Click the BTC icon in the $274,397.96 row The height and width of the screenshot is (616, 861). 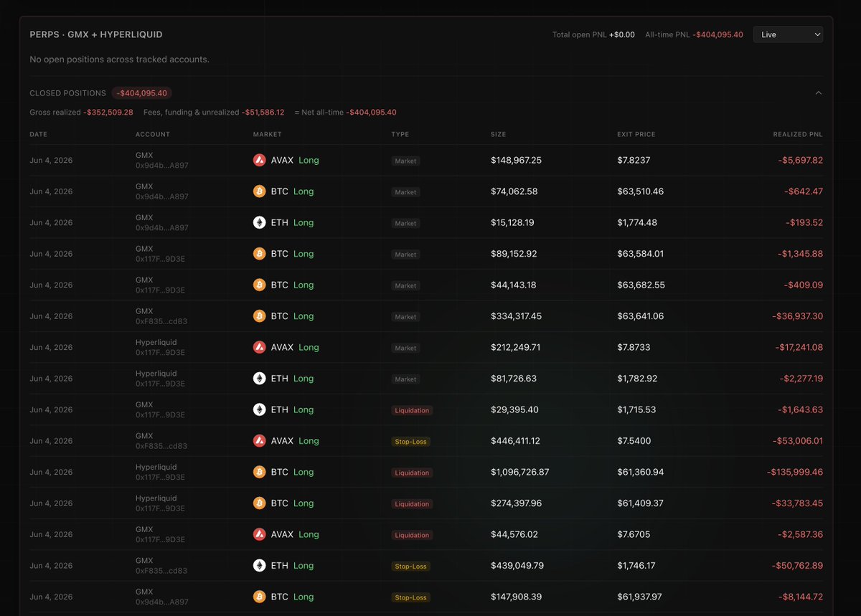pos(259,503)
